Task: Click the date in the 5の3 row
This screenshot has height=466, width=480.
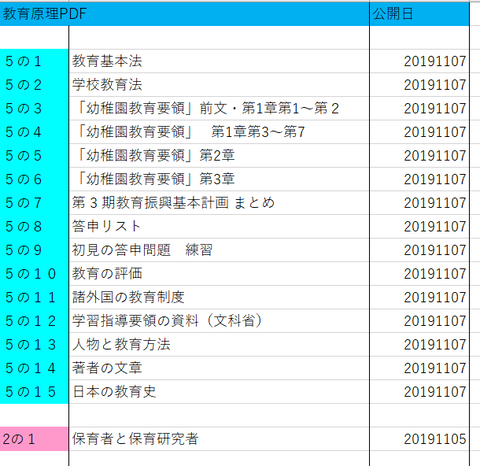Action: click(419, 109)
